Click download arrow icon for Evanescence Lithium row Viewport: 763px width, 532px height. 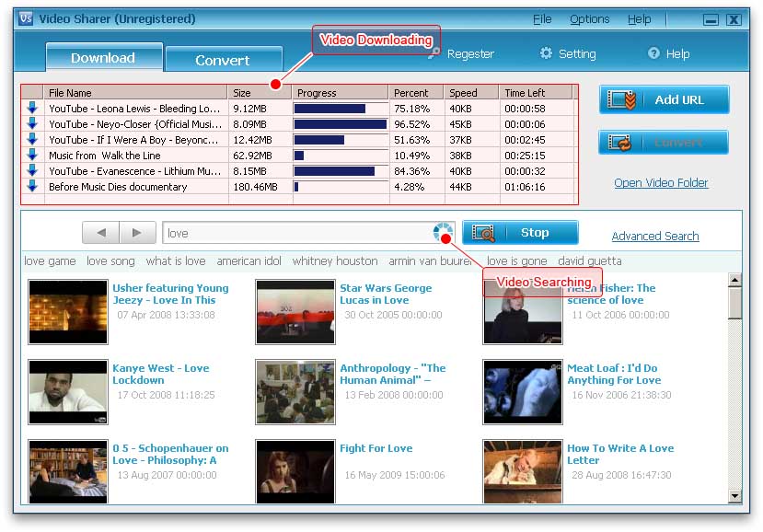click(x=32, y=170)
